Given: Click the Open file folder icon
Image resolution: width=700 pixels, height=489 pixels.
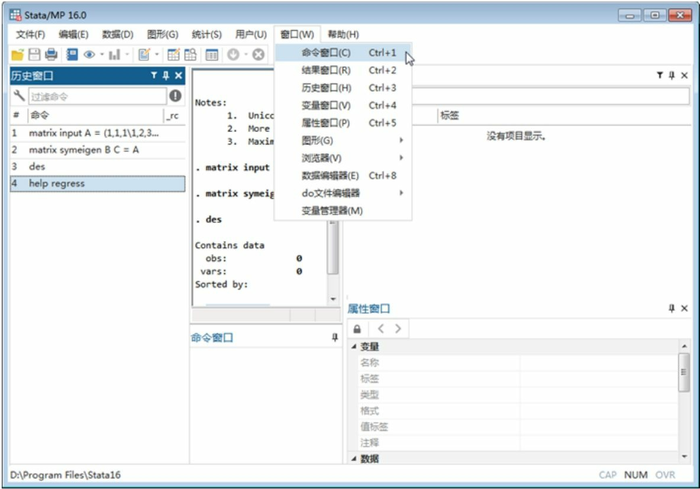Looking at the screenshot, I should click(18, 55).
